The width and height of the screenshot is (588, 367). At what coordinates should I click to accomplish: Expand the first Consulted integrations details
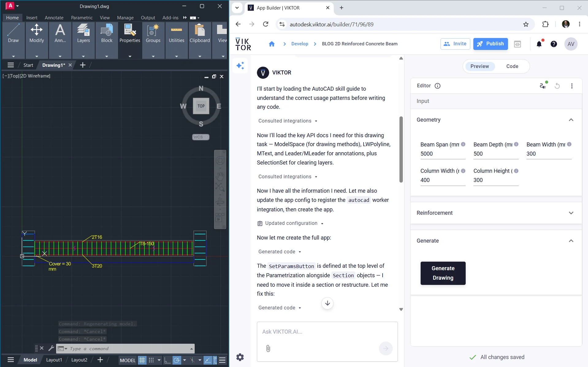(x=288, y=121)
